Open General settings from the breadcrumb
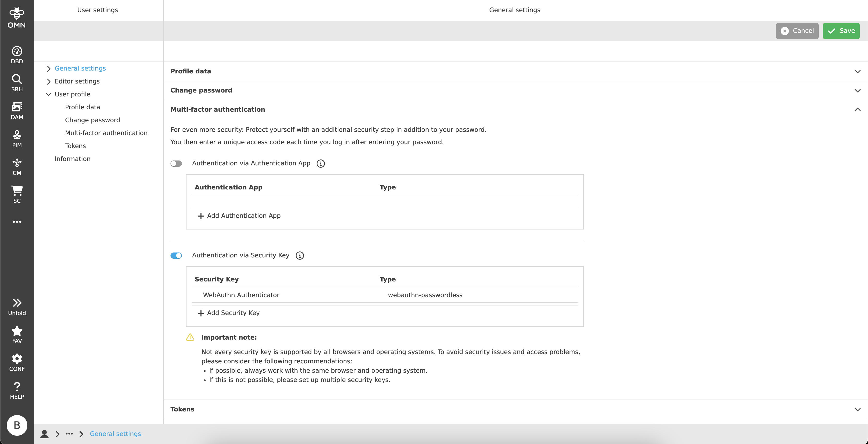 point(115,434)
